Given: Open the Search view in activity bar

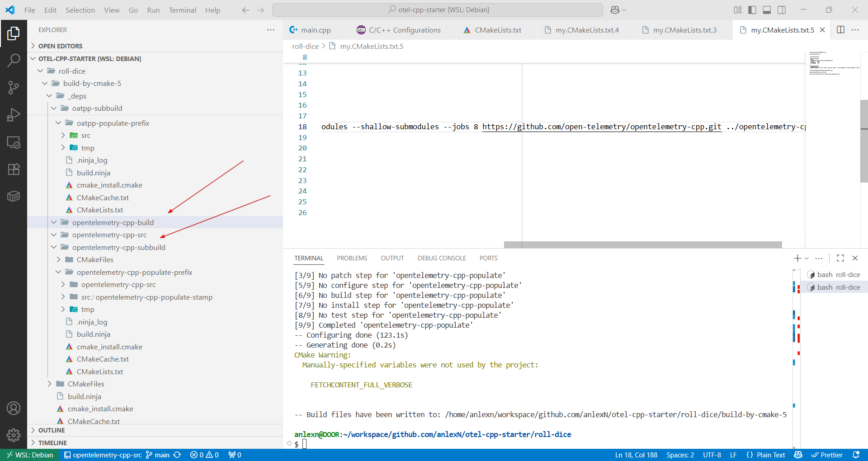Looking at the screenshot, I should [x=14, y=60].
